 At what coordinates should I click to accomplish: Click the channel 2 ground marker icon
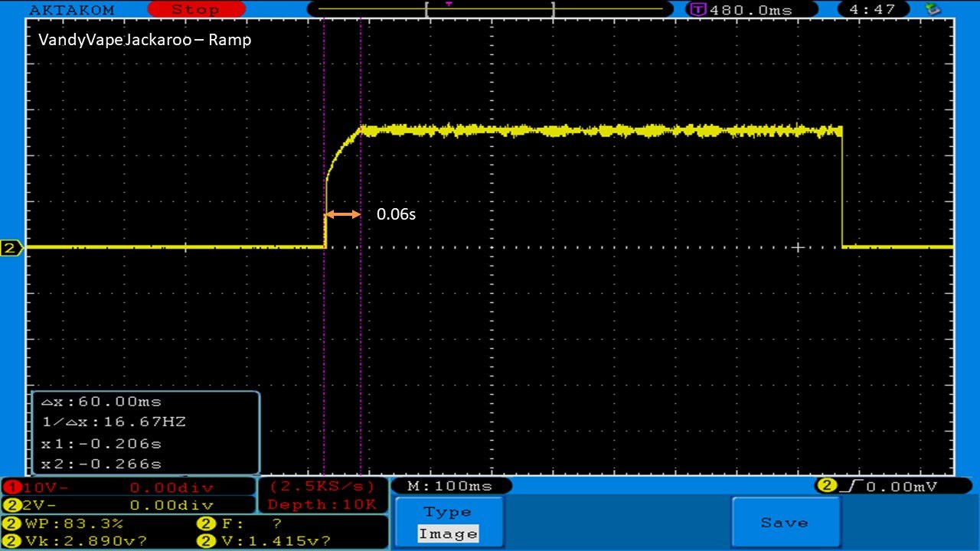tap(11, 247)
